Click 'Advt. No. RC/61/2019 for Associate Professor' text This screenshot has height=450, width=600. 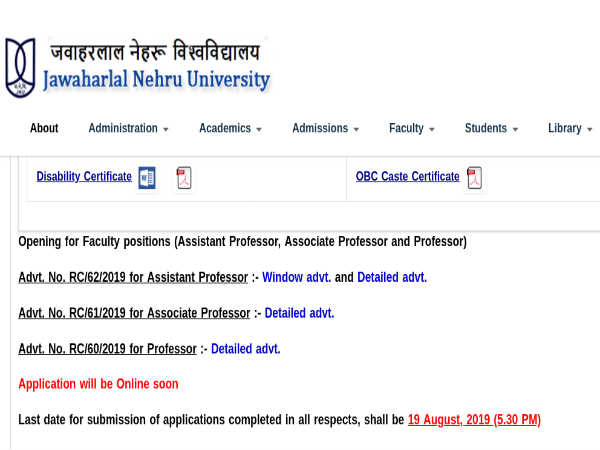click(x=134, y=313)
